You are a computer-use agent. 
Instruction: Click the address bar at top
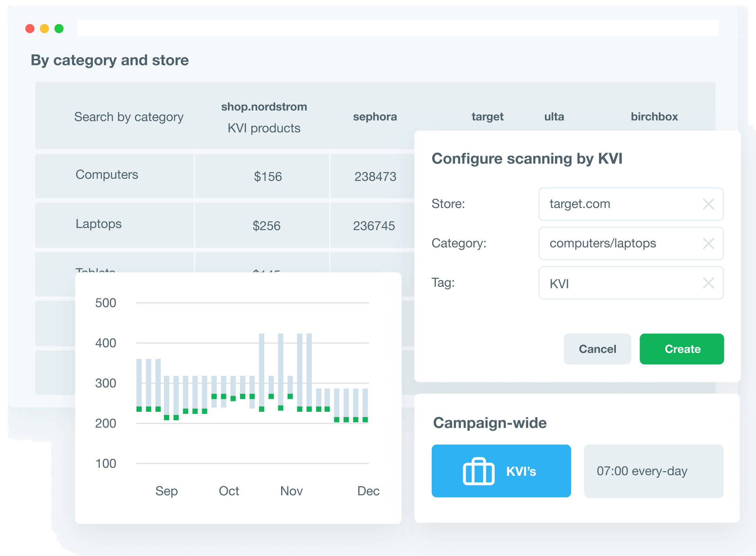point(398,28)
